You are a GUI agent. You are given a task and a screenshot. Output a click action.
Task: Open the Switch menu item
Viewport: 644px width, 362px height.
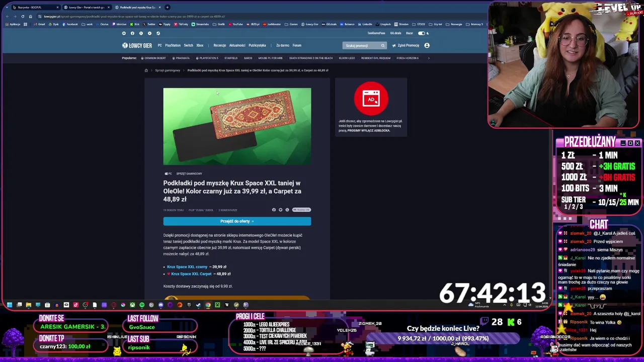[188, 45]
